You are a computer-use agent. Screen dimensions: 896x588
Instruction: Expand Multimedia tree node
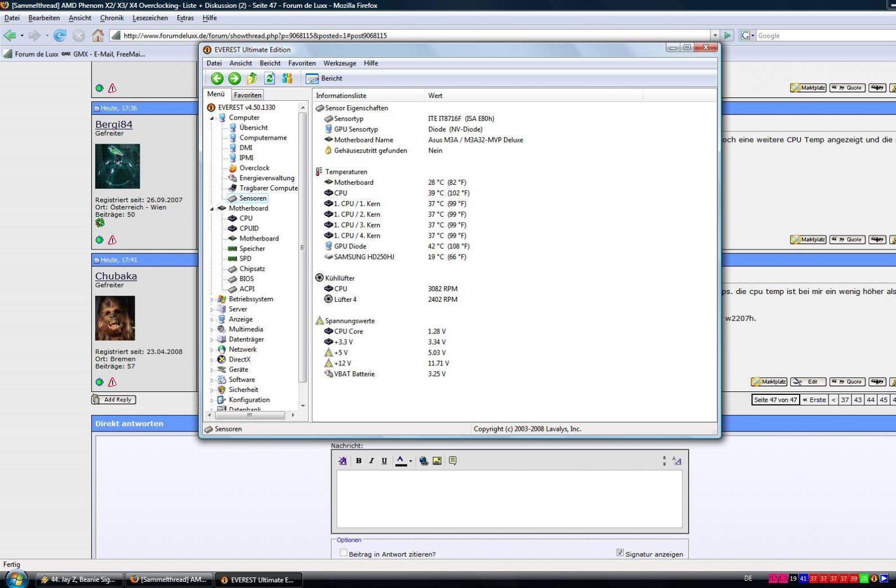click(x=212, y=330)
